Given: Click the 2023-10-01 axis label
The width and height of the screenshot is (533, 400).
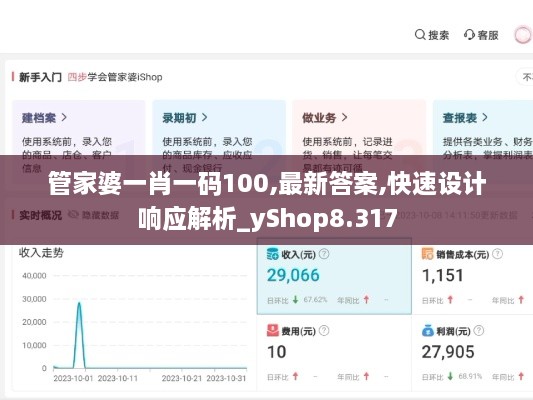Looking at the screenshot, I should (x=73, y=378).
